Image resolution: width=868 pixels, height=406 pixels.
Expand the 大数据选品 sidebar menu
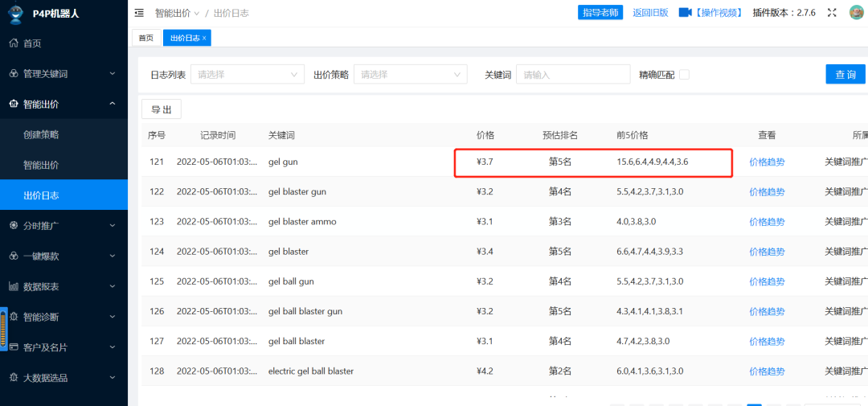click(113, 378)
